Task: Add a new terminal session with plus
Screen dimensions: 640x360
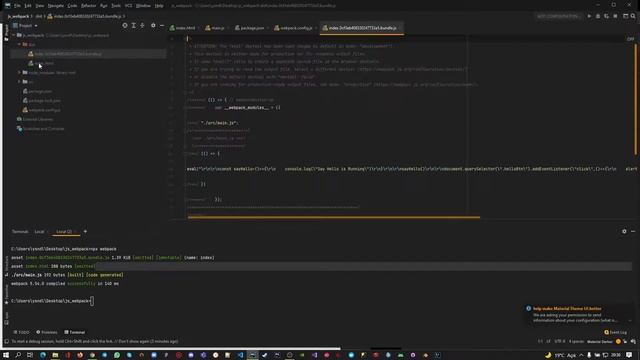Action: click(85, 231)
